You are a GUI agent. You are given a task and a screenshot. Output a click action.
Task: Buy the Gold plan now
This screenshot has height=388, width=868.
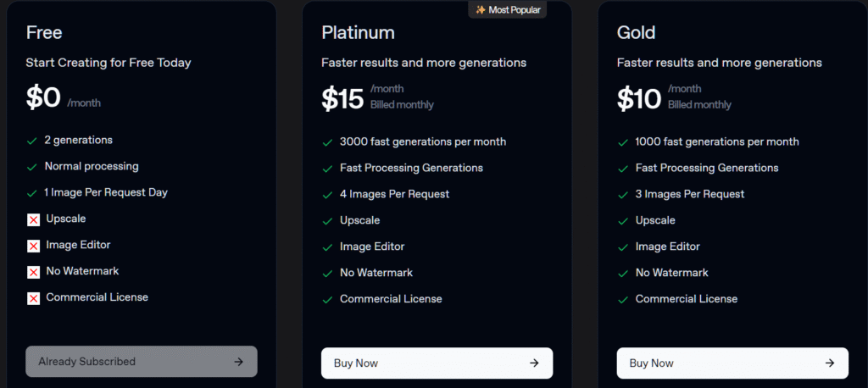[732, 363]
